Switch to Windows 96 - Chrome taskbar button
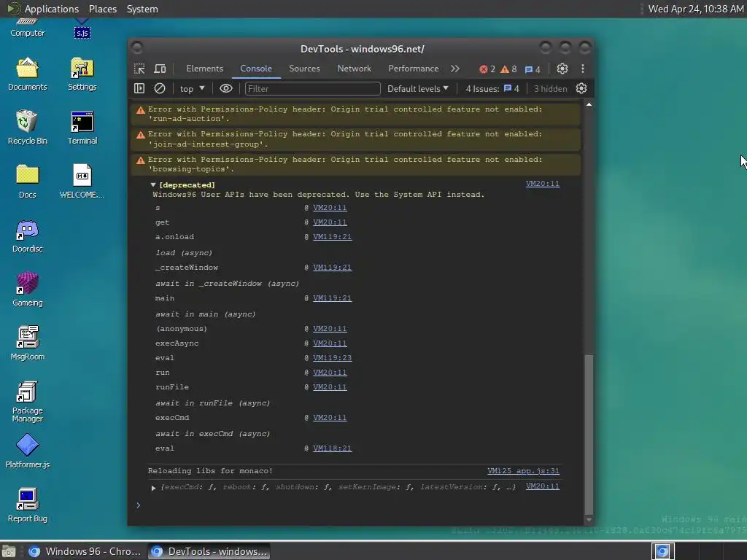Image resolution: width=747 pixels, height=560 pixels. click(x=85, y=551)
